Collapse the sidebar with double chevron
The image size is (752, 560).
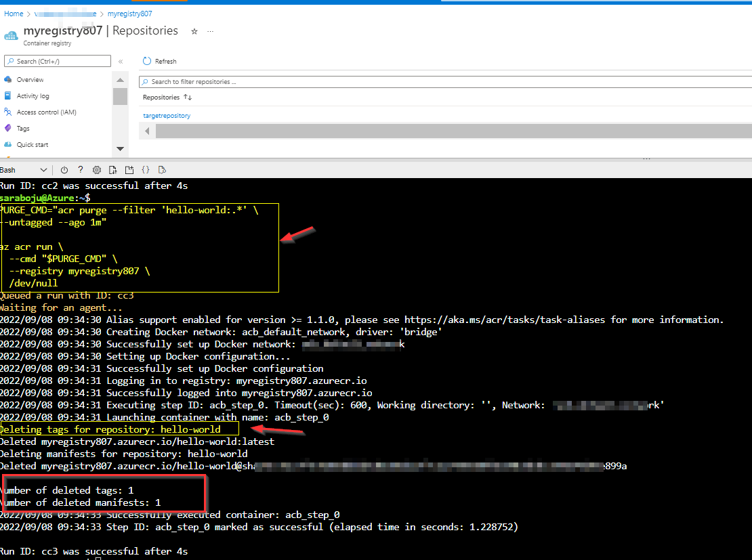[121, 62]
